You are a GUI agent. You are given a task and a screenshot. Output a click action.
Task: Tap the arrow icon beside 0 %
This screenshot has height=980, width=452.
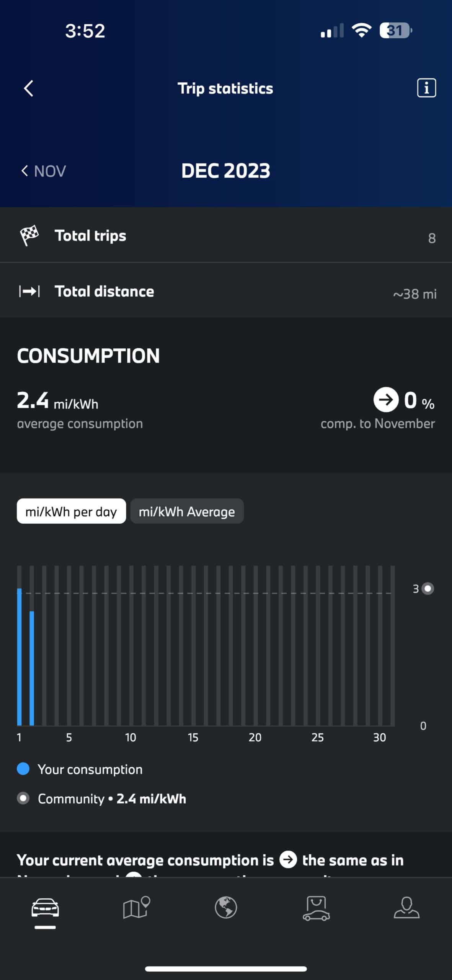385,400
